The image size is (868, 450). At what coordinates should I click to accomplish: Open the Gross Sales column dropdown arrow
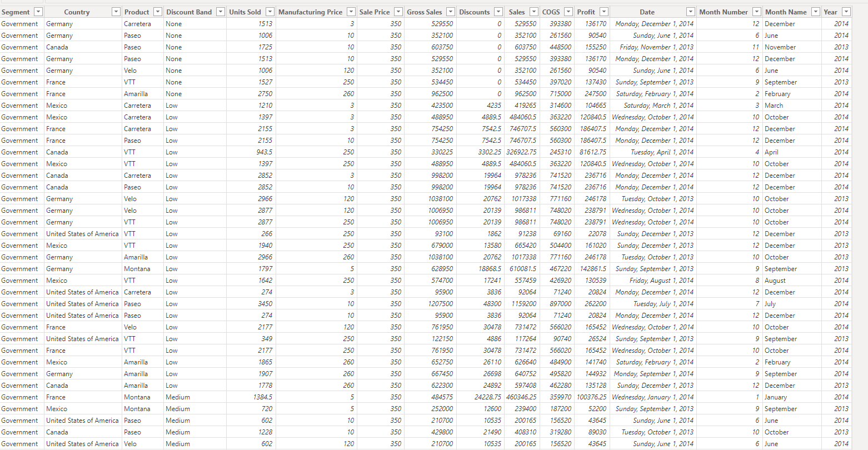[450, 12]
